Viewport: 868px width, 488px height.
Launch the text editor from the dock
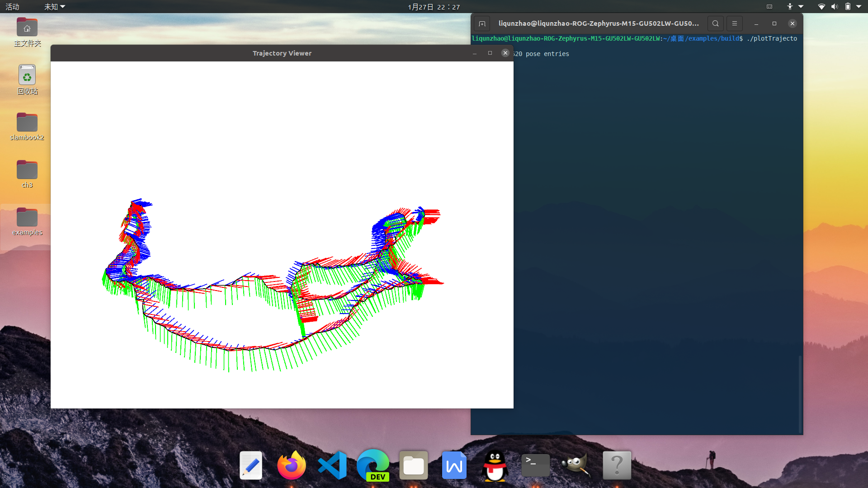click(x=251, y=465)
